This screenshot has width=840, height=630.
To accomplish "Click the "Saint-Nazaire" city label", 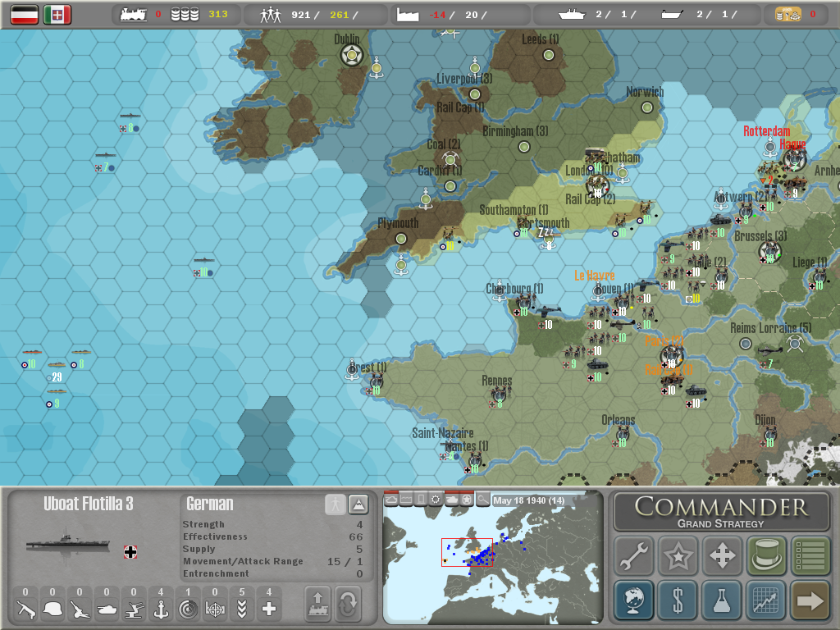I will pos(442,433).
